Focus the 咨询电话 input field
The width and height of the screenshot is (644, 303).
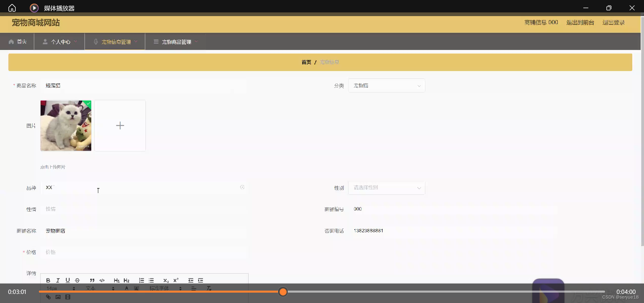coord(453,231)
